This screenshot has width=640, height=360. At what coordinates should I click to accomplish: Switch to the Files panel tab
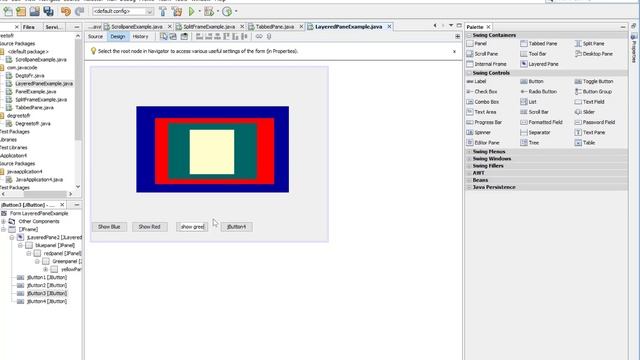[29, 27]
